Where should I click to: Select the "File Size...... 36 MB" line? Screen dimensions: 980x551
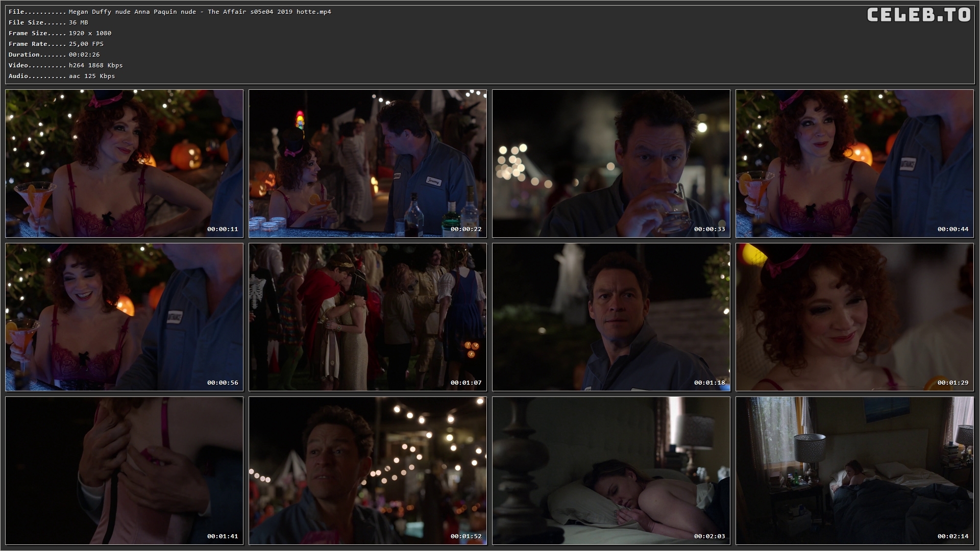48,22
